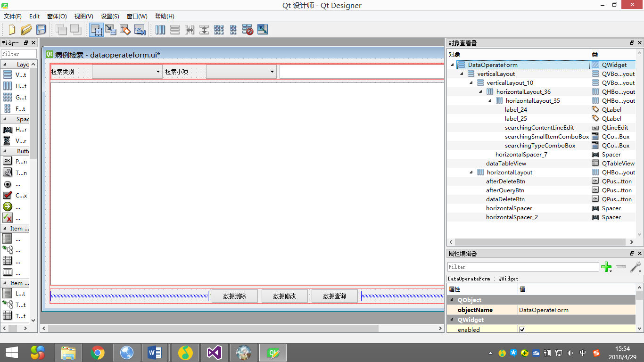644x362 pixels.
Task: Collapse the horizontalLayout_36 tree node
Action: [x=481, y=92]
